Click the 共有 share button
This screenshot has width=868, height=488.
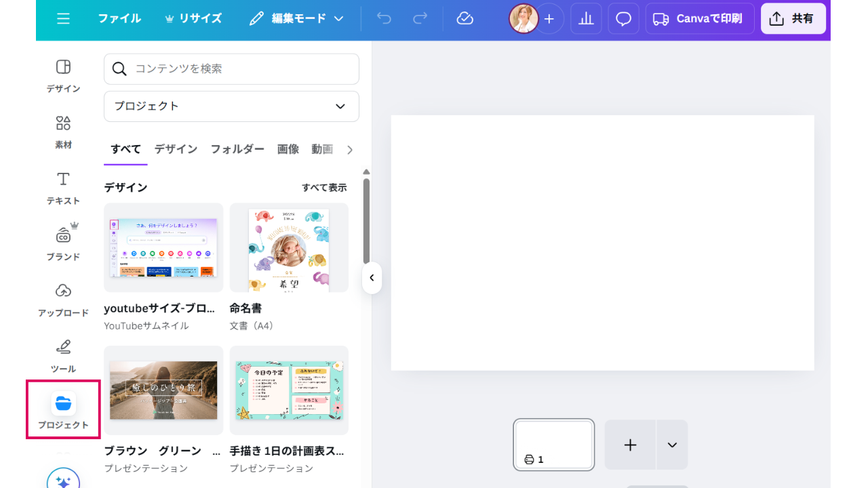coord(793,19)
